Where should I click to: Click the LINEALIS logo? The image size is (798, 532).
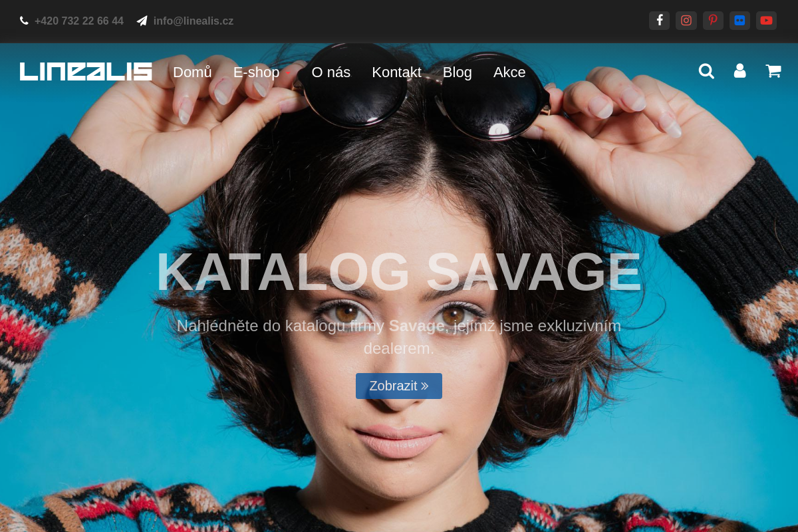coord(86,71)
